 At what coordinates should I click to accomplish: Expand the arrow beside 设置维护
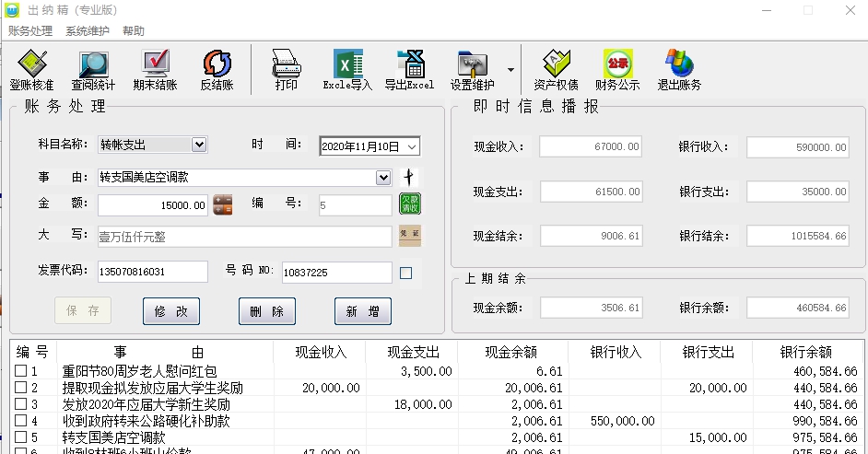(x=511, y=70)
